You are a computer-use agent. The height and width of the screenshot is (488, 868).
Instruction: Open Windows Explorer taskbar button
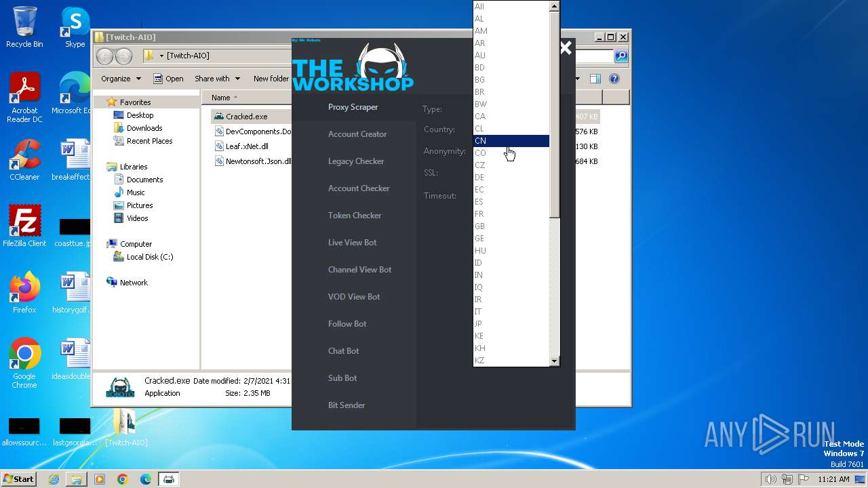[77, 479]
